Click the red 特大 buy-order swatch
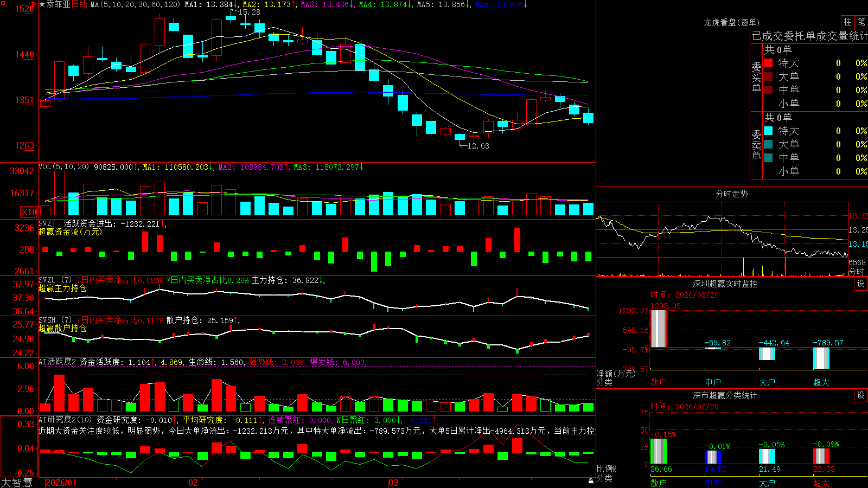Screen dimensions: 868x488 pos(768,63)
